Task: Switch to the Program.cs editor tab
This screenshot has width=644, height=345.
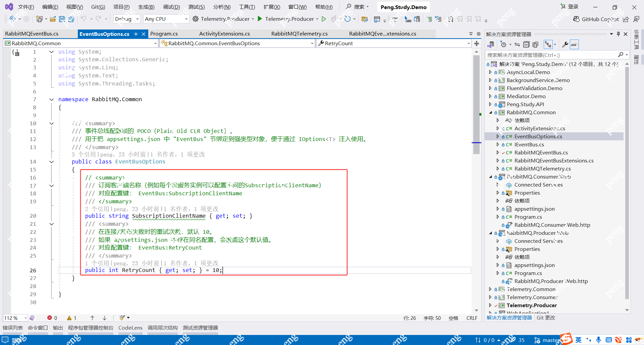Action: 164,34
